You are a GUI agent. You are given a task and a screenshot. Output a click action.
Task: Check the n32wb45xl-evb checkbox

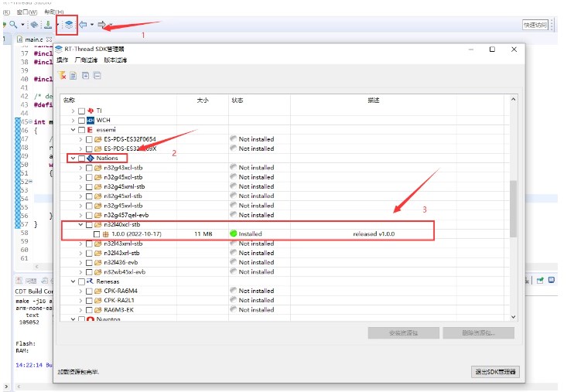[89, 272]
